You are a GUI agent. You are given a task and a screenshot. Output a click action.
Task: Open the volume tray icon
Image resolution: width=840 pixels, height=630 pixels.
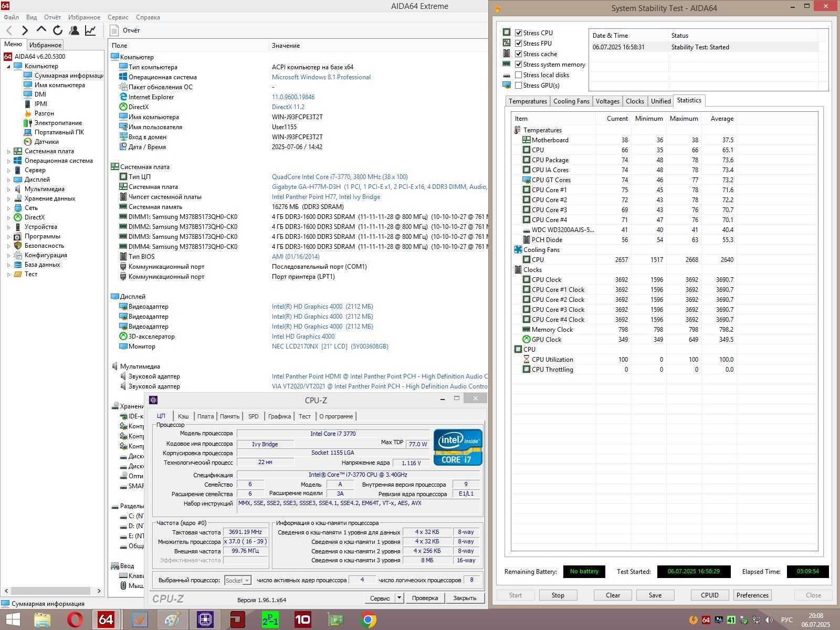point(770,620)
